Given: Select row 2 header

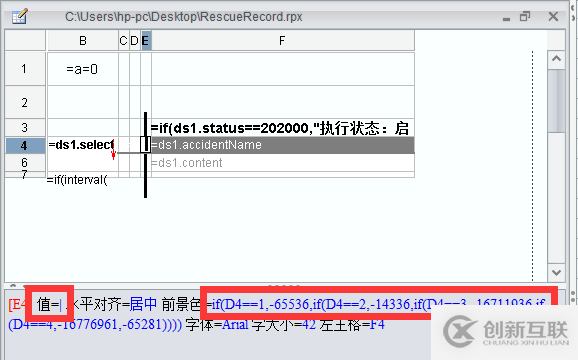Looking at the screenshot, I should 25,102.
